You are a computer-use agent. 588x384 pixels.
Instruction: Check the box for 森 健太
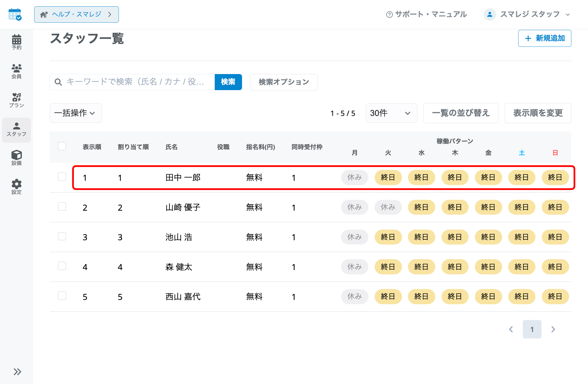point(62,266)
